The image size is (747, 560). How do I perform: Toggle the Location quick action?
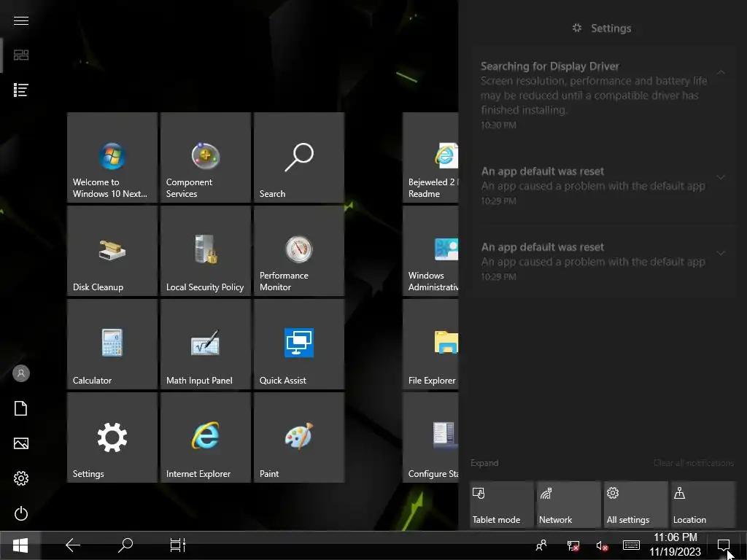703,505
